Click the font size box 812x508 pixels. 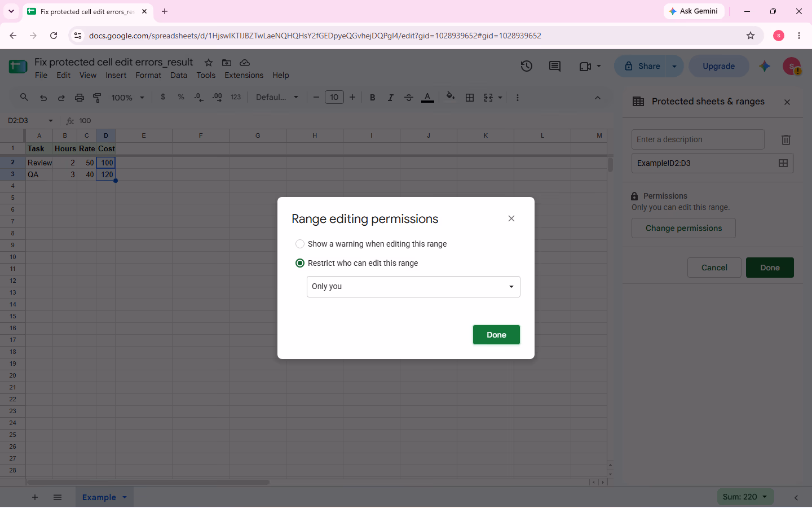(x=334, y=97)
